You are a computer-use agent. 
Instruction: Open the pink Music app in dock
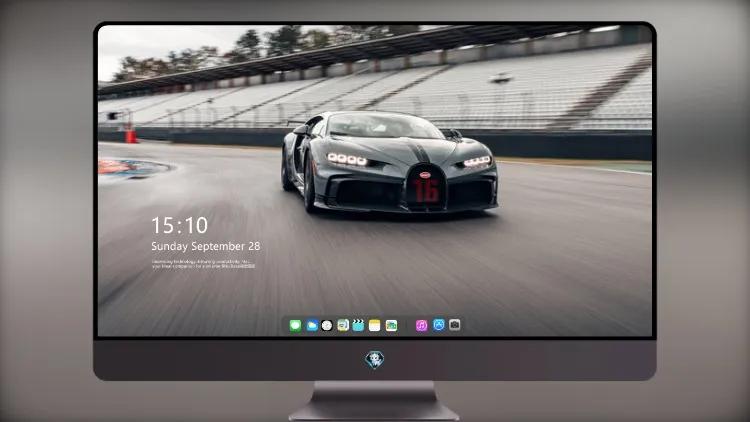pyautogui.click(x=421, y=325)
